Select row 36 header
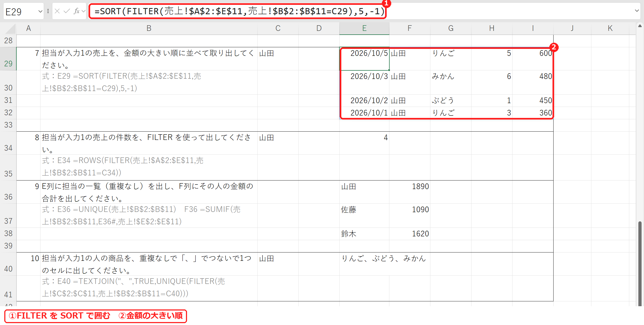The height and width of the screenshot is (325, 644). [x=8, y=192]
